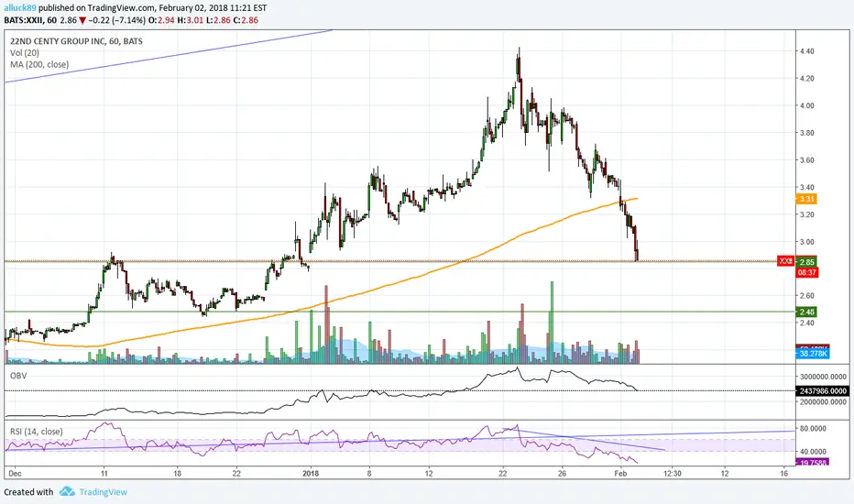The height and width of the screenshot is (504, 854).
Task: Click the blue 38.278K volume label
Action: (813, 354)
